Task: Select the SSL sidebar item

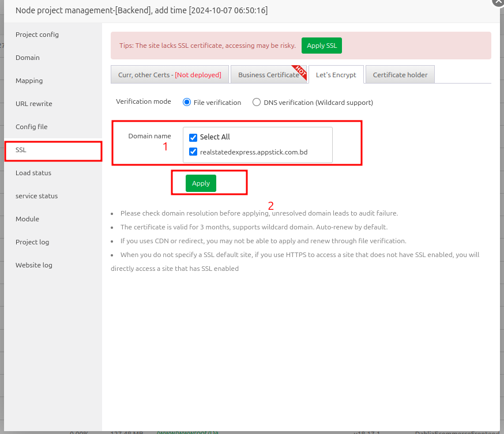Action: (21, 150)
